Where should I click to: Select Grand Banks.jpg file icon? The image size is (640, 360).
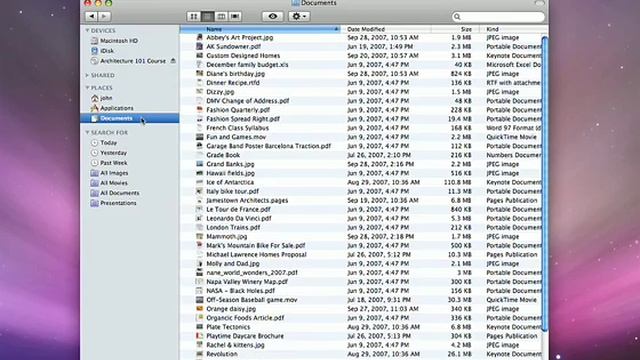click(200, 164)
